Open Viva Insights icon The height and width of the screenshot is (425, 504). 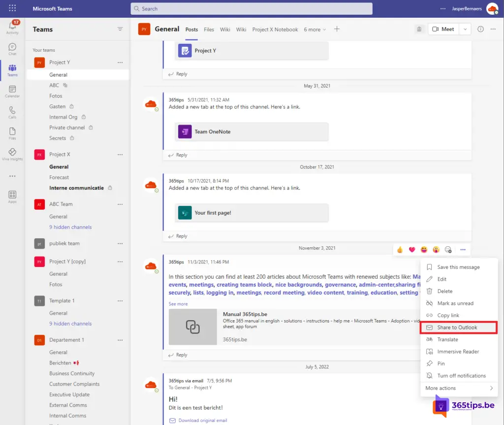pyautogui.click(x=12, y=154)
